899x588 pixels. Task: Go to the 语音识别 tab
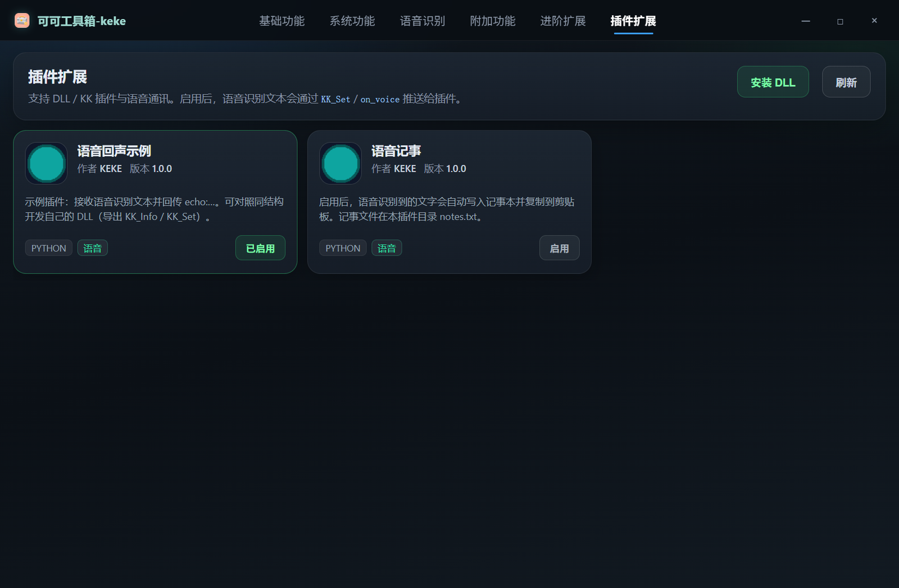pyautogui.click(x=423, y=21)
